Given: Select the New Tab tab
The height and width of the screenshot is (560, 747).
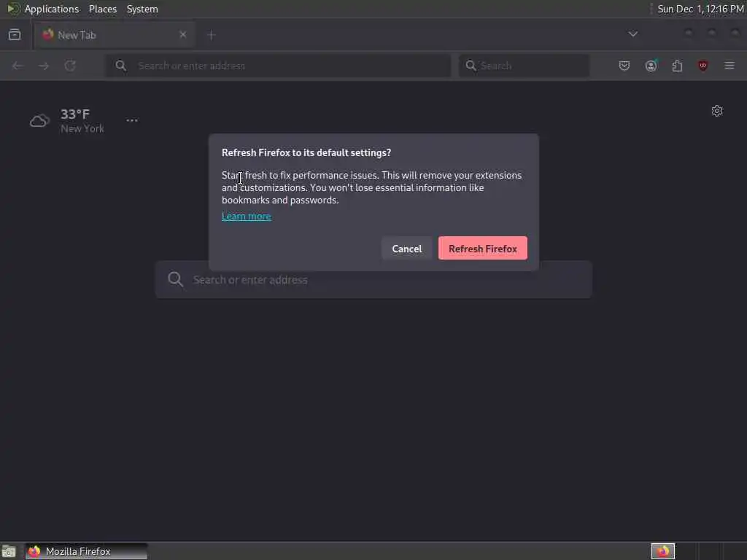Looking at the screenshot, I should pos(115,35).
